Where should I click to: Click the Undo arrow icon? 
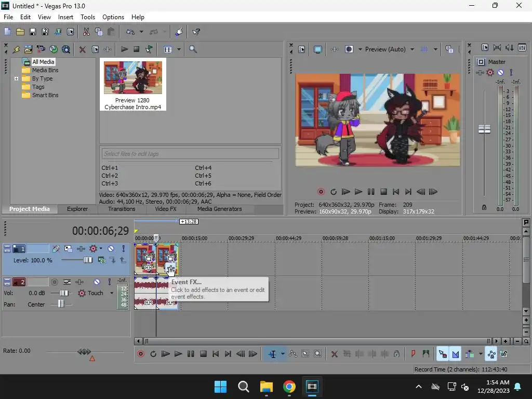pyautogui.click(x=130, y=32)
